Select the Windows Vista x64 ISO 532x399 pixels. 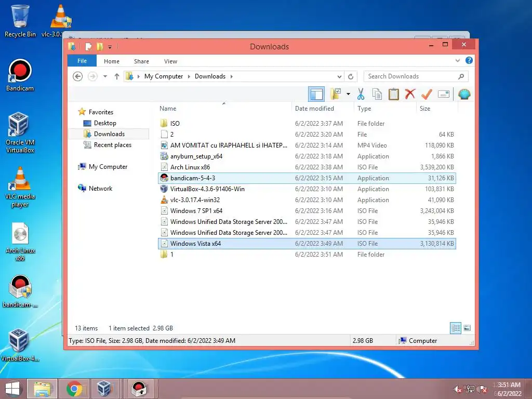307,244
